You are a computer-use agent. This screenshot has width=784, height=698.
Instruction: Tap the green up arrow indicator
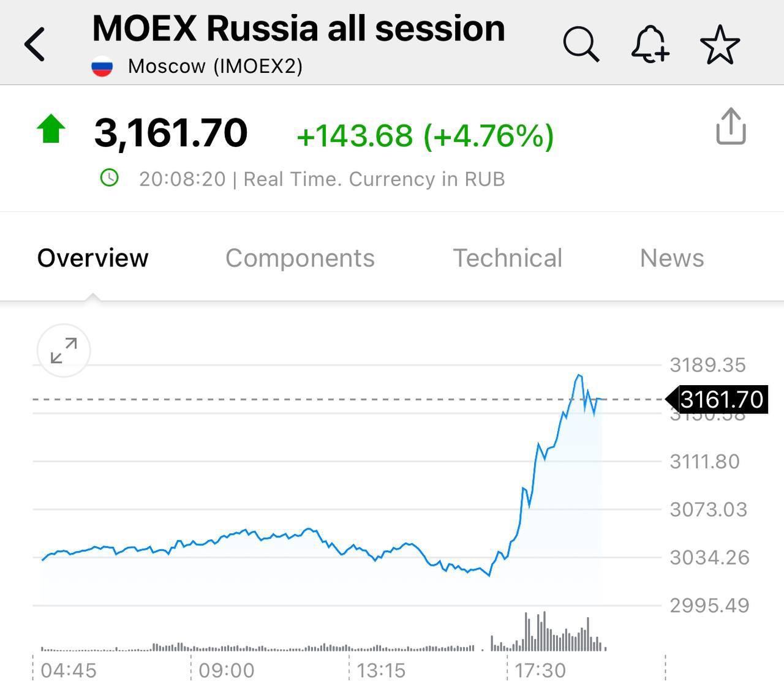point(51,129)
